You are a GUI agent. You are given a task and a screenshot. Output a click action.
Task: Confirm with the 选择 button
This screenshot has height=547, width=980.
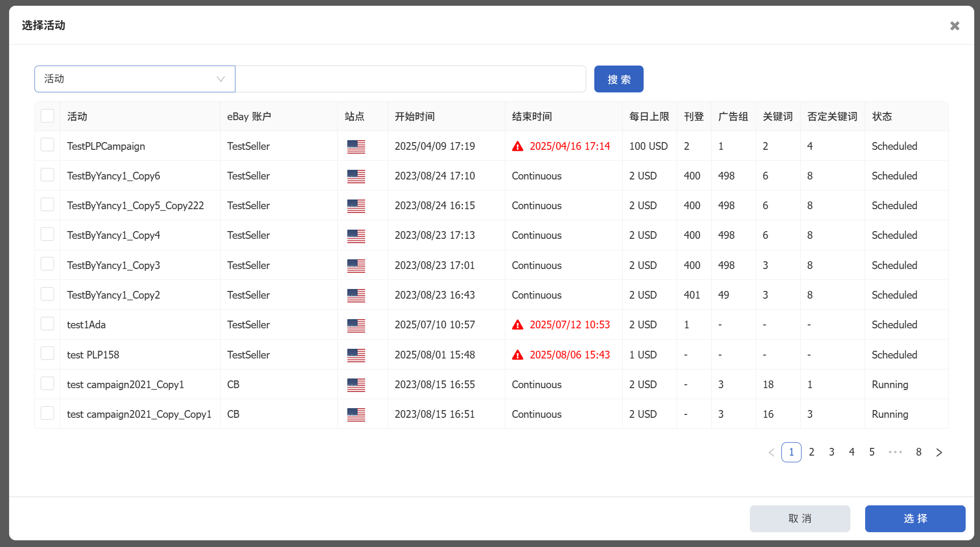click(915, 518)
